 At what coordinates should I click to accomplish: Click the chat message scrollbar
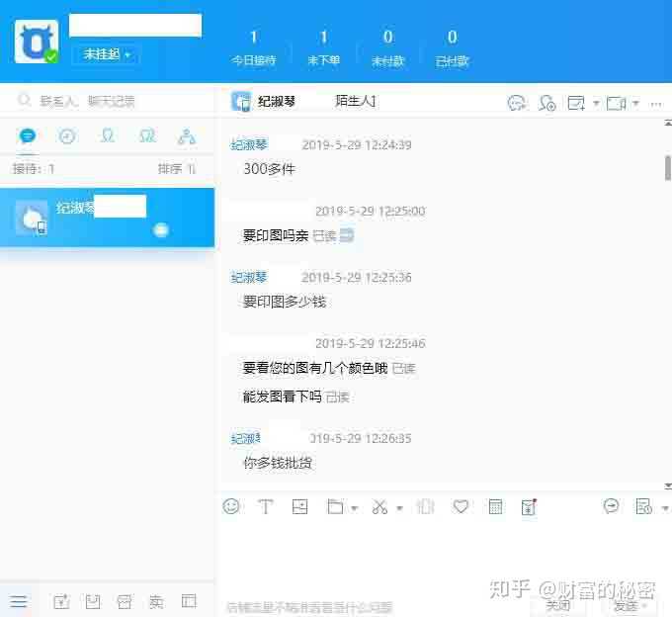pos(668,166)
